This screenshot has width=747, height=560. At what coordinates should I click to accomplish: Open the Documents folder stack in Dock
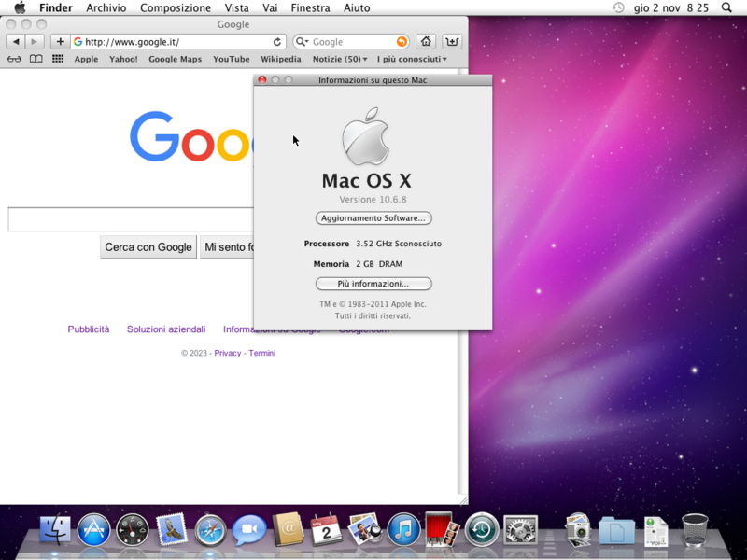[617, 530]
